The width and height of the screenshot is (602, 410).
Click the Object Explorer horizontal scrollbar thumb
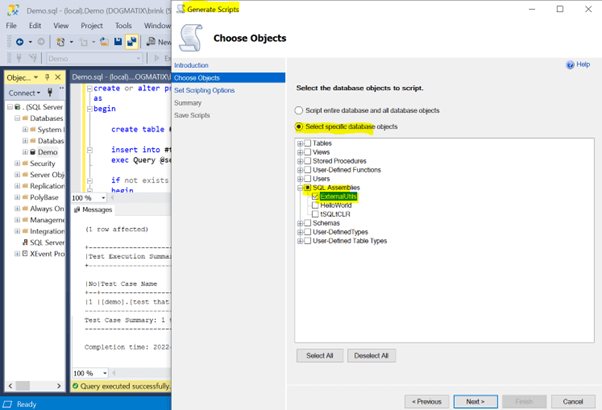pyautogui.click(x=23, y=385)
